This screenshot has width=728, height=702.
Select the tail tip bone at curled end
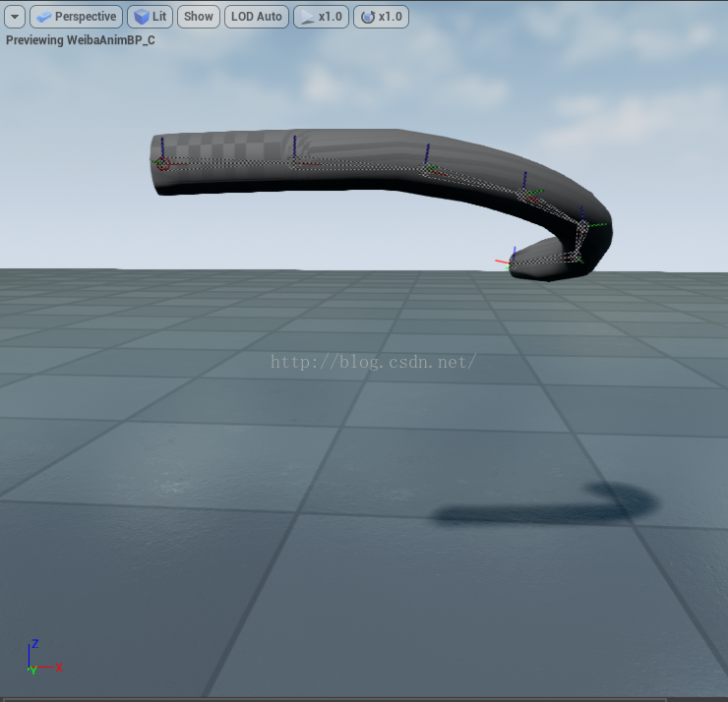coord(512,264)
